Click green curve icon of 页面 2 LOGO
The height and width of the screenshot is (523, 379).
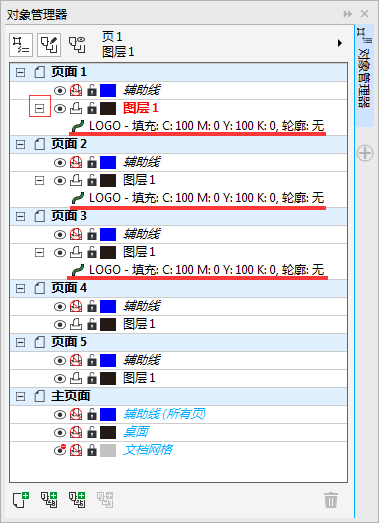tap(78, 198)
